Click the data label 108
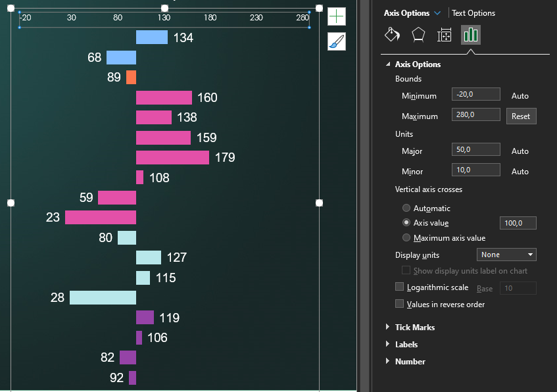This screenshot has height=392, width=557. 159,178
